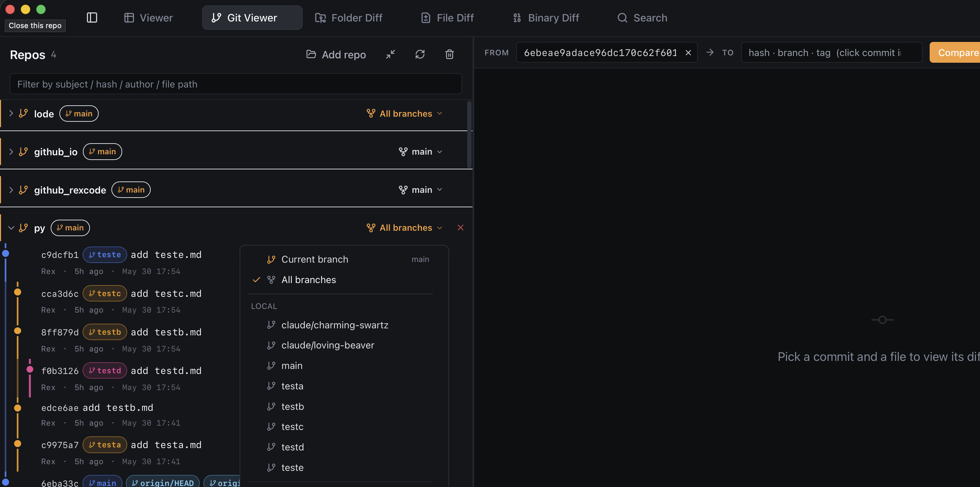Click the TO hash/branch/tag field
This screenshot has width=980, height=487.
[831, 52]
